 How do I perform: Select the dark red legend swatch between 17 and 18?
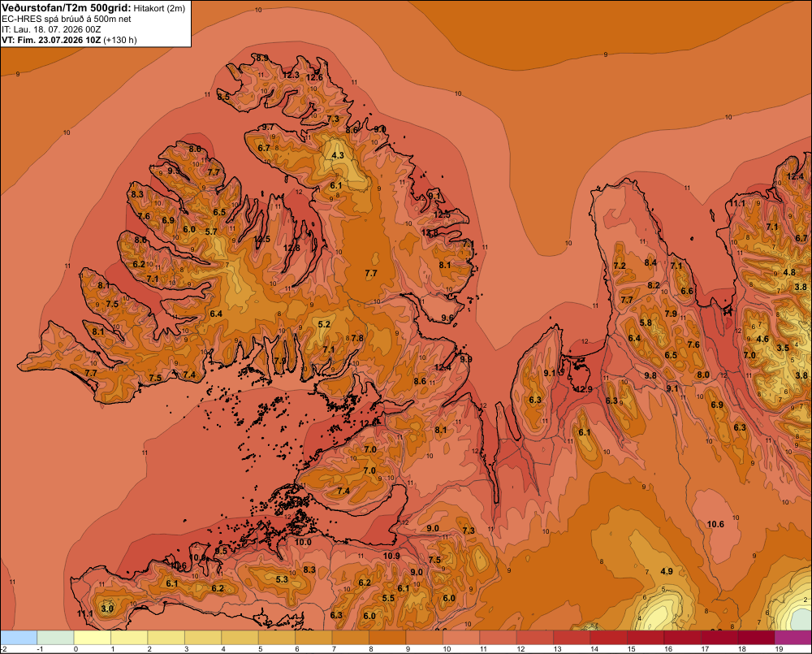tap(719, 638)
